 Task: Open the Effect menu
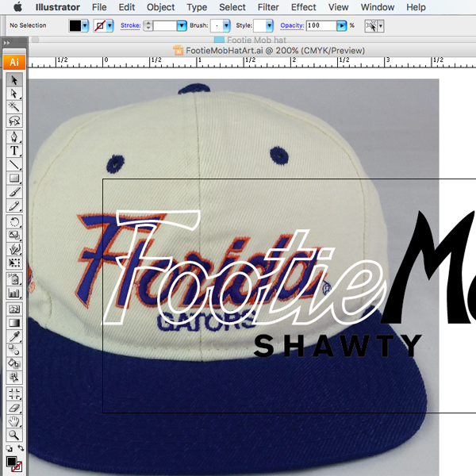(303, 7)
